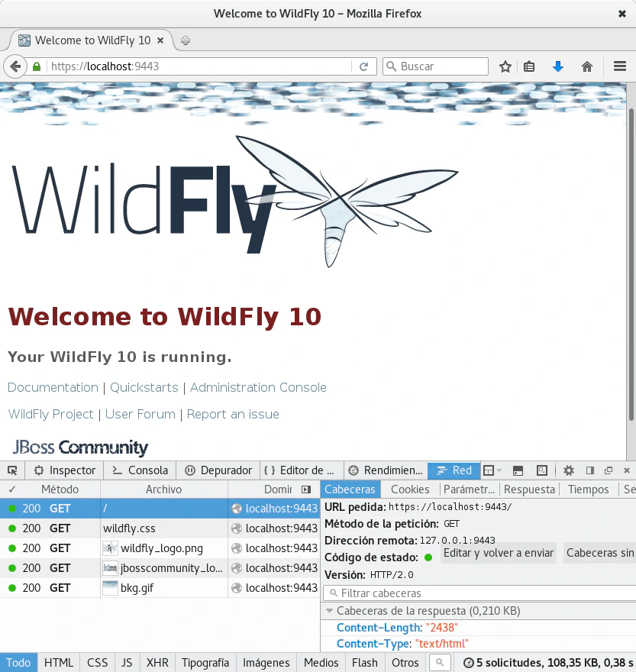Viewport: 636px width, 672px height.
Task: Toggle the XHR request filter
Action: [x=157, y=663]
